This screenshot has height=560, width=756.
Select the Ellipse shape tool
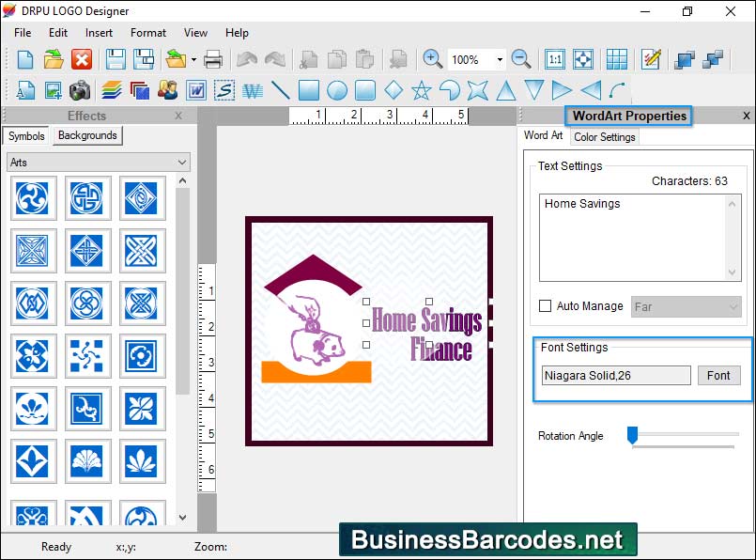click(x=336, y=90)
